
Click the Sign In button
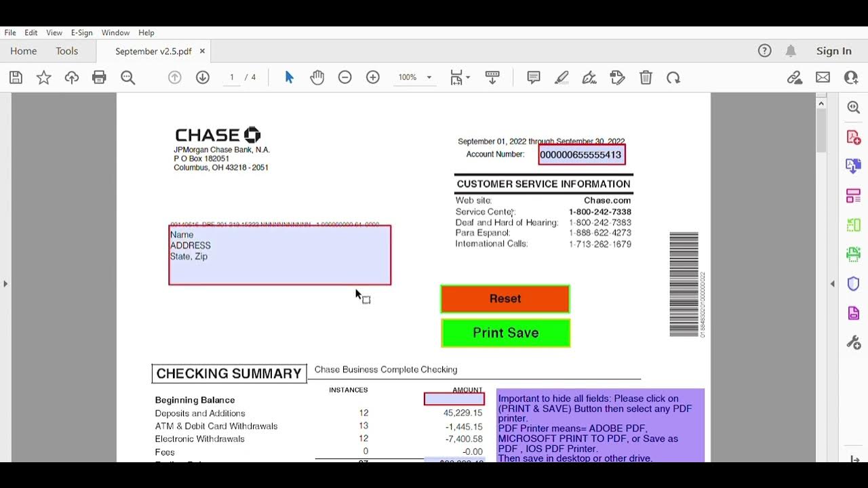pos(833,51)
